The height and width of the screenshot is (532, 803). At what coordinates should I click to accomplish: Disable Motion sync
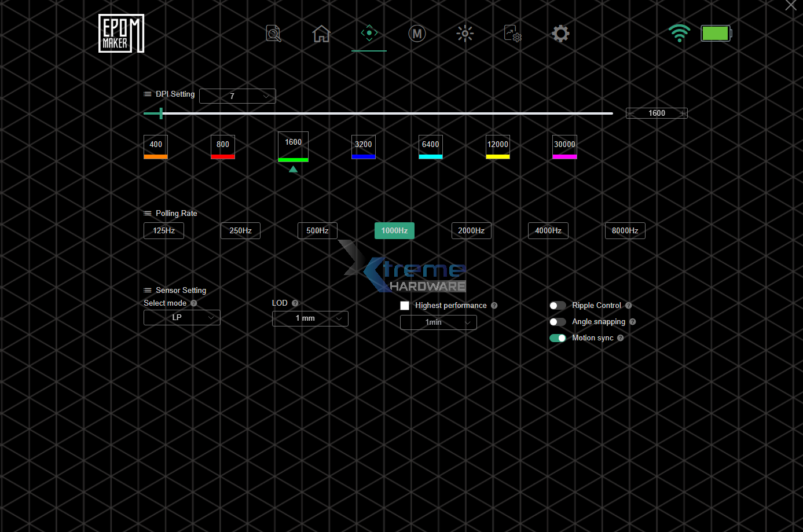pos(558,337)
